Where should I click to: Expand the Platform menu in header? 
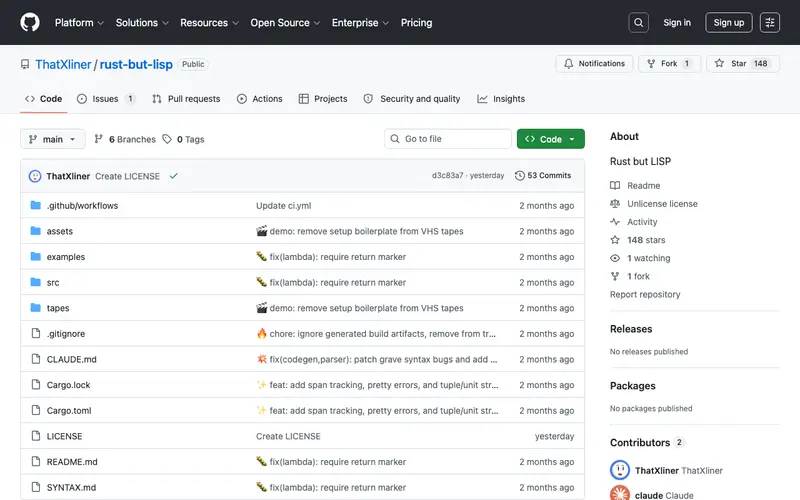[x=79, y=23]
